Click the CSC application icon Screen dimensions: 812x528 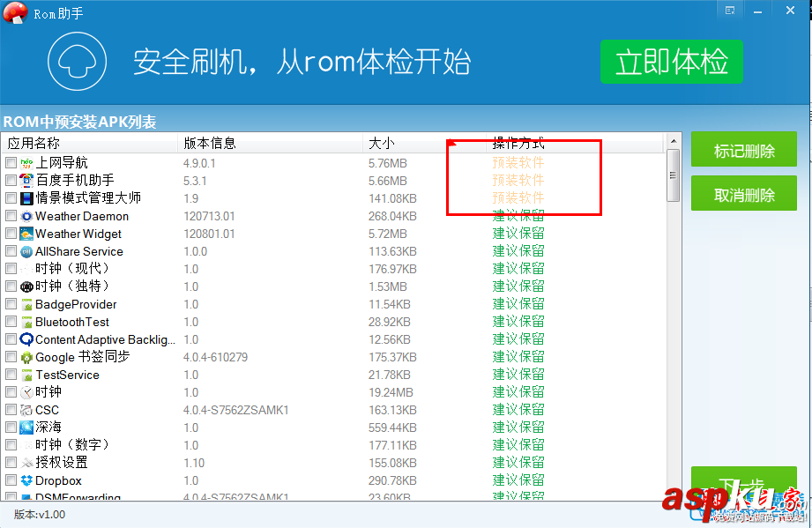click(26, 410)
